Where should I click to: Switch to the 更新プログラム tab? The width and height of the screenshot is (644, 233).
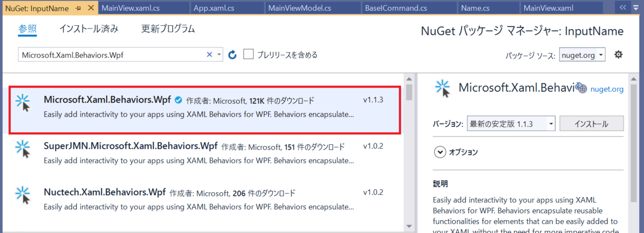coord(168,29)
